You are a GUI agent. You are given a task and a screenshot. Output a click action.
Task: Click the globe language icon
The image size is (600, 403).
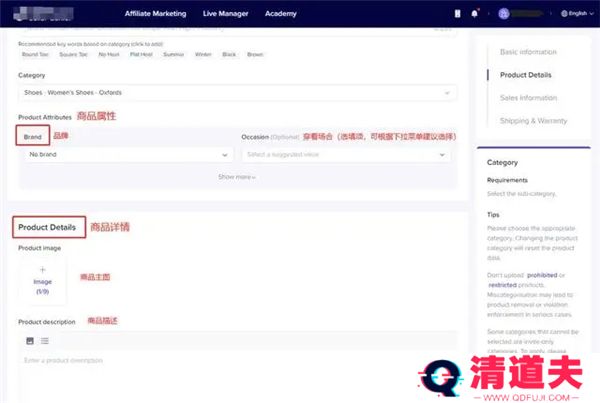(566, 14)
